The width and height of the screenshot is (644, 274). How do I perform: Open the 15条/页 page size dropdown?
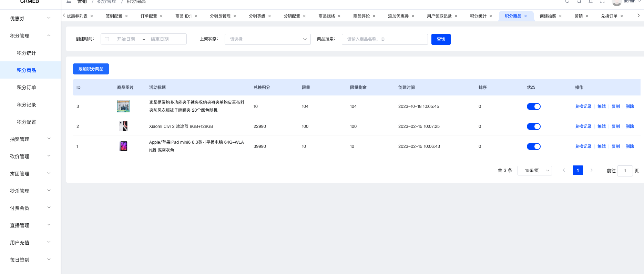pos(535,171)
